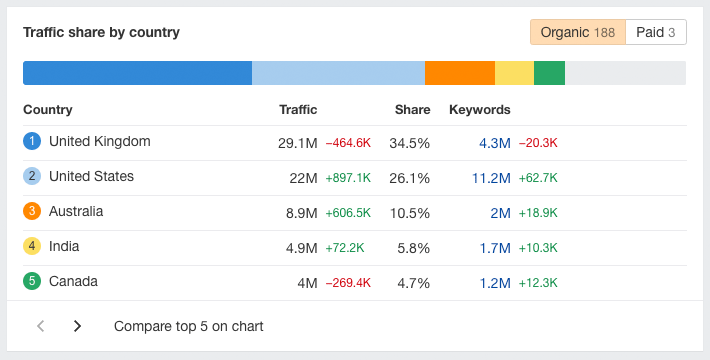Click the −269.4K traffic change

[x=348, y=283]
